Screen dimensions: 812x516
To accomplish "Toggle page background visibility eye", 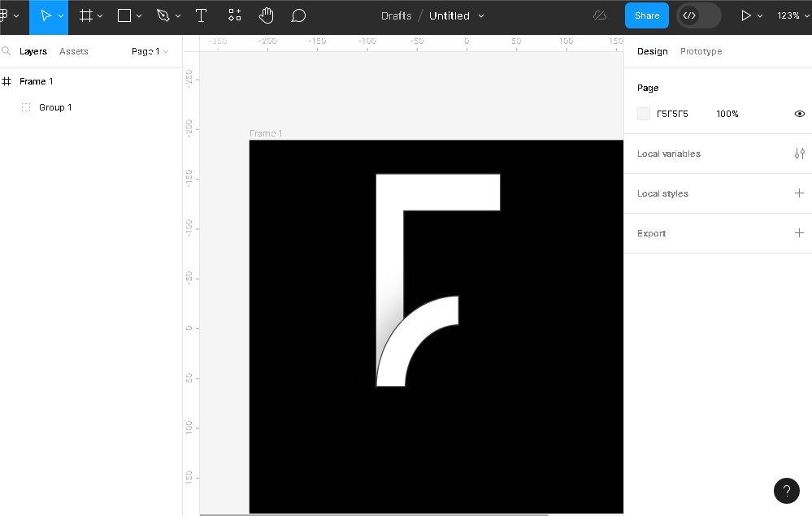I will tap(799, 114).
